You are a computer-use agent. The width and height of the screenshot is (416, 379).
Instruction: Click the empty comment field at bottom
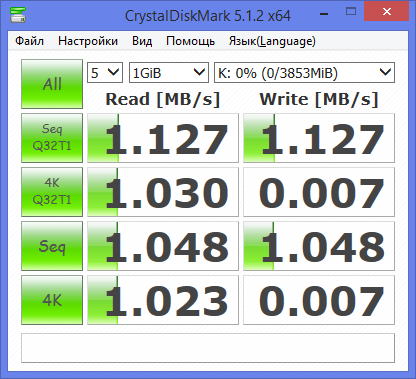pyautogui.click(x=208, y=348)
